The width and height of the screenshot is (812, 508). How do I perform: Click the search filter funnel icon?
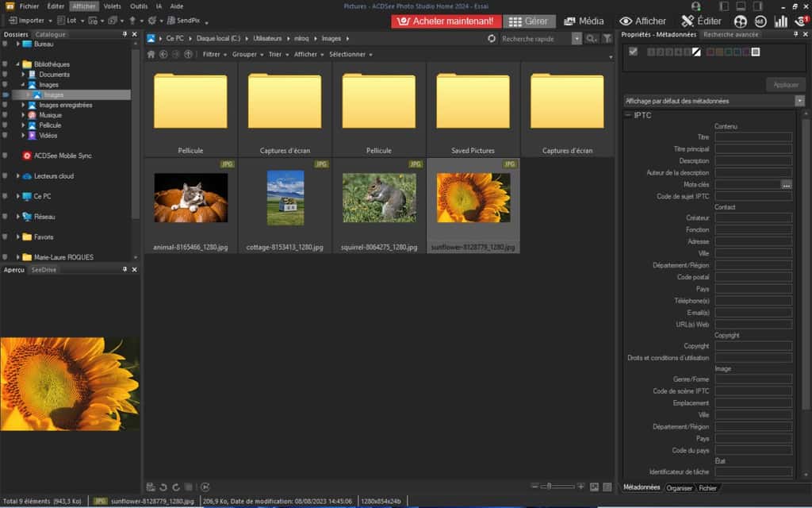(607, 38)
